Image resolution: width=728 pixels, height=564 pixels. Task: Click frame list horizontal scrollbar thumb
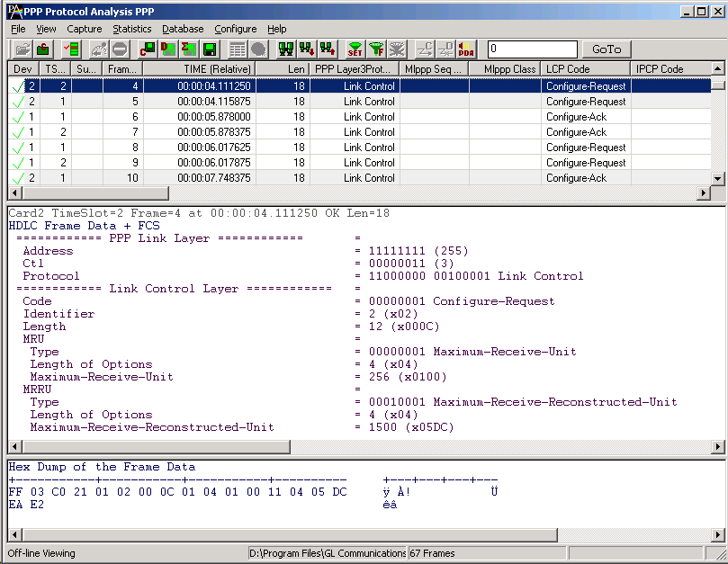(x=95, y=192)
